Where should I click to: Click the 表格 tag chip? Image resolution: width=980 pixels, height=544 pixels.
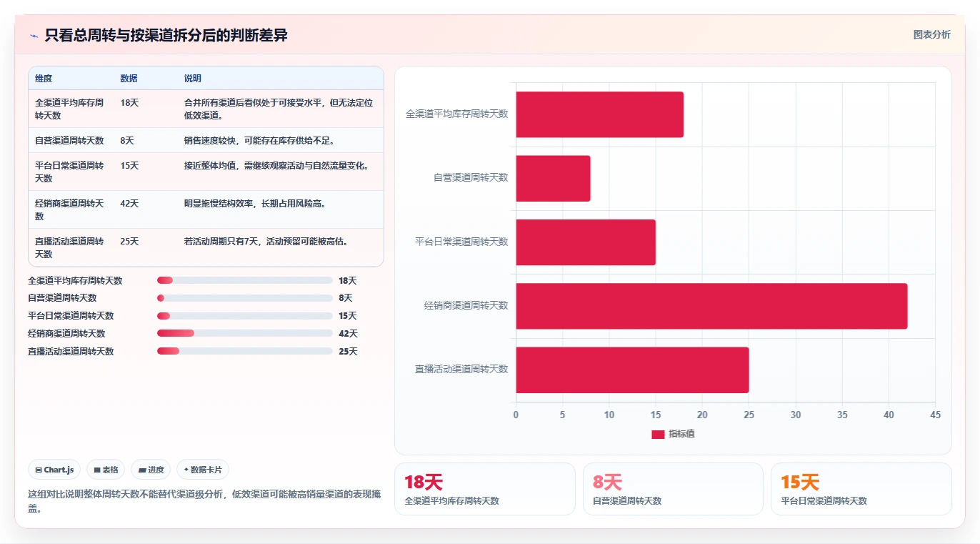point(106,470)
